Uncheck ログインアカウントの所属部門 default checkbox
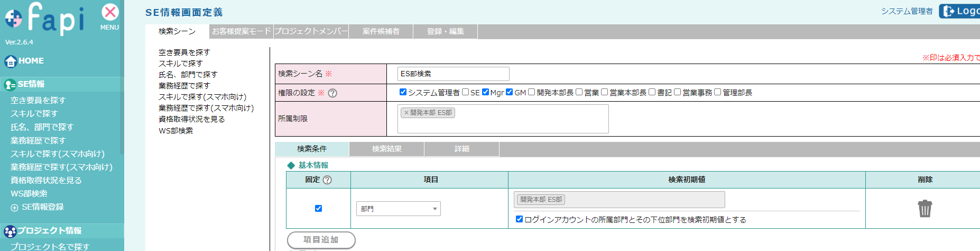Viewport: 980px width, 251px height. [x=519, y=219]
